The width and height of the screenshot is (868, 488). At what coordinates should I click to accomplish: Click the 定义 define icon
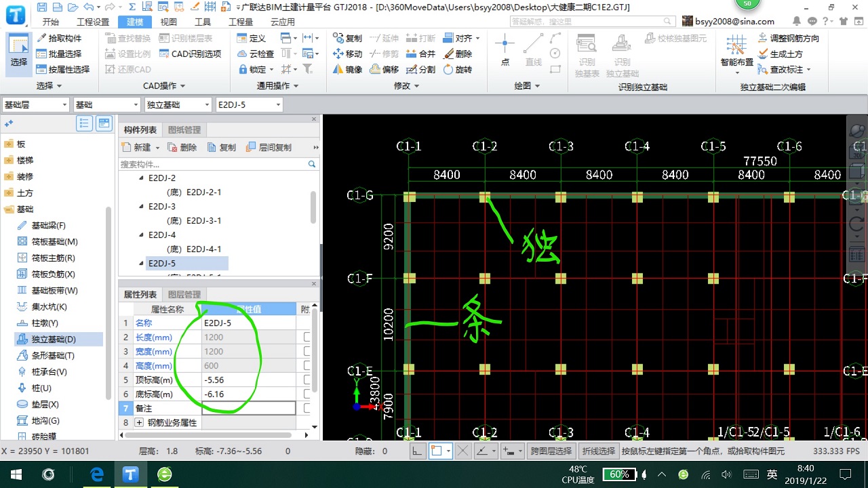pyautogui.click(x=252, y=39)
